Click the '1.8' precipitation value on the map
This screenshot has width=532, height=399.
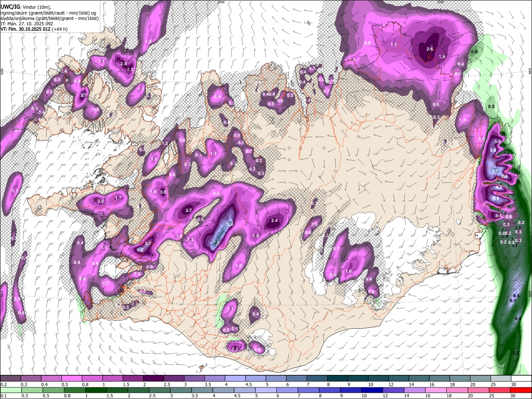pyautogui.click(x=256, y=236)
